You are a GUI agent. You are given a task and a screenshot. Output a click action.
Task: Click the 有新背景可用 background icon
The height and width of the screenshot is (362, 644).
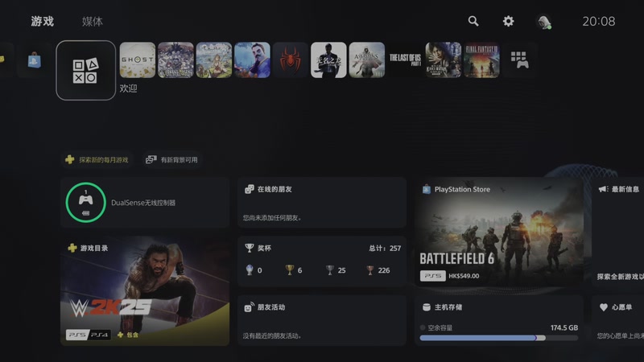151,159
